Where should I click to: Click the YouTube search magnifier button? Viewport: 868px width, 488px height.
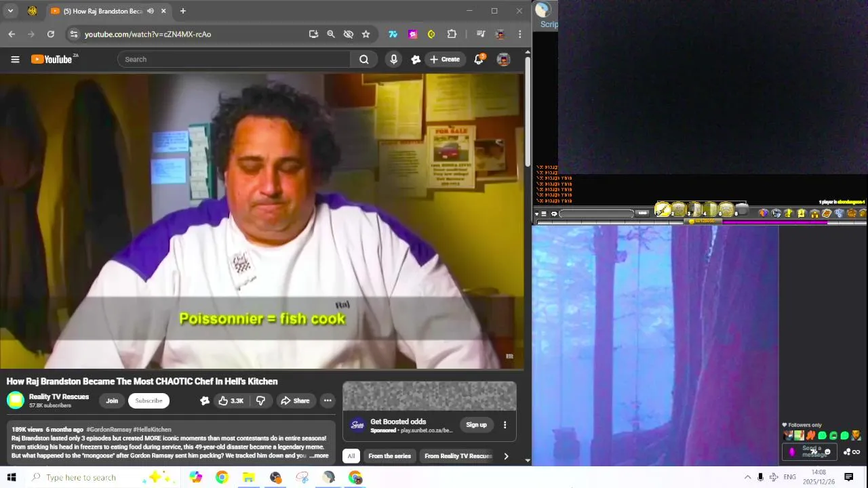[364, 60]
